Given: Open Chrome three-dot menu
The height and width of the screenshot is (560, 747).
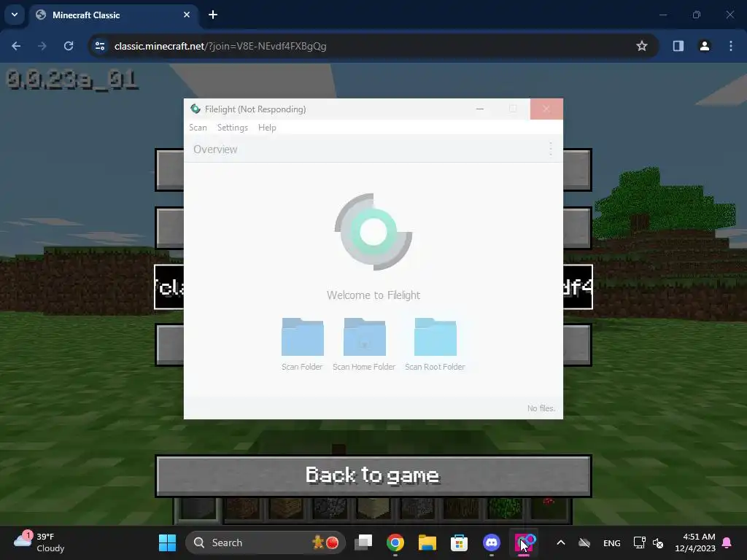Looking at the screenshot, I should click(x=731, y=46).
